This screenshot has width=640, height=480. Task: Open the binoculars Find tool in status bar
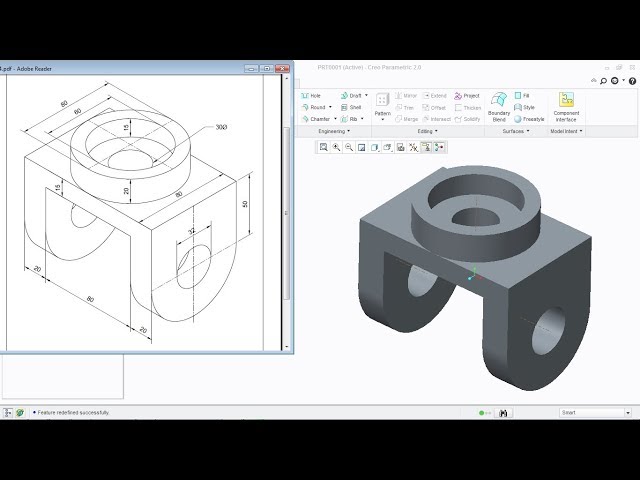point(503,413)
